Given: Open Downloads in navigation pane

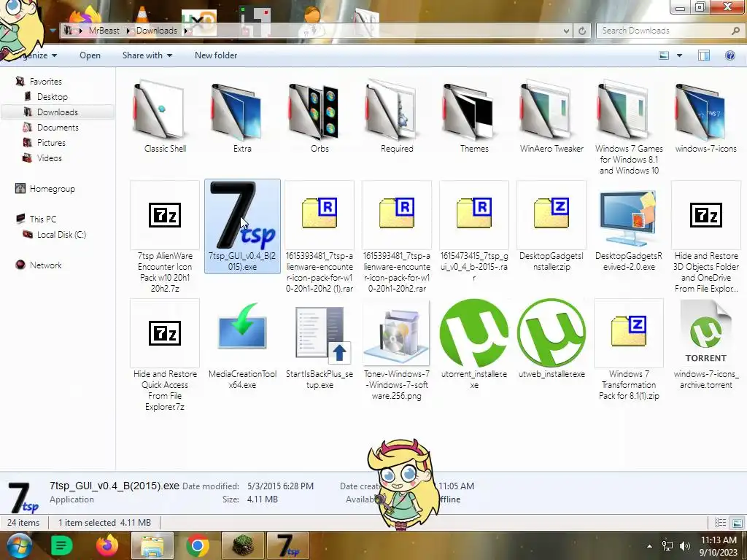Looking at the screenshot, I should tap(57, 112).
